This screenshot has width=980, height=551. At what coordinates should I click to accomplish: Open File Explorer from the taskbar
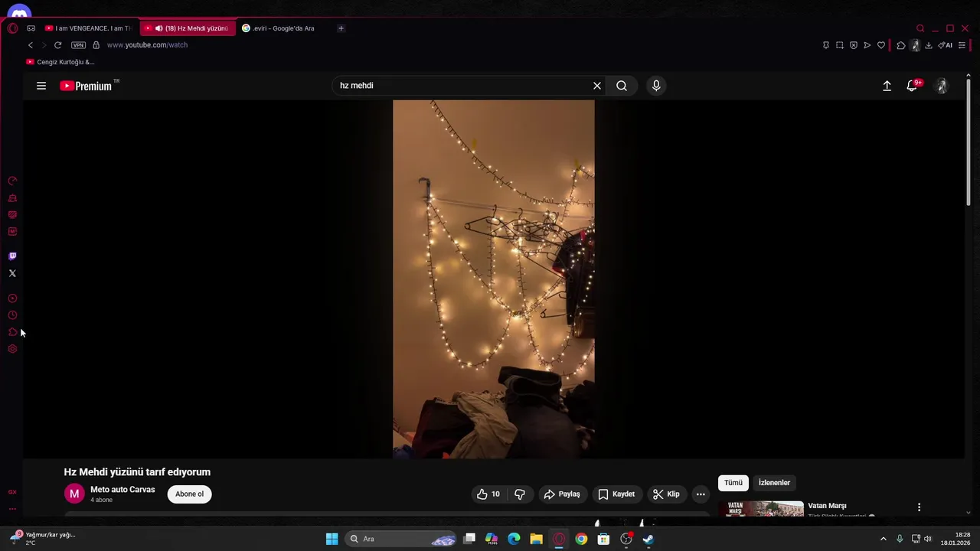tap(536, 539)
